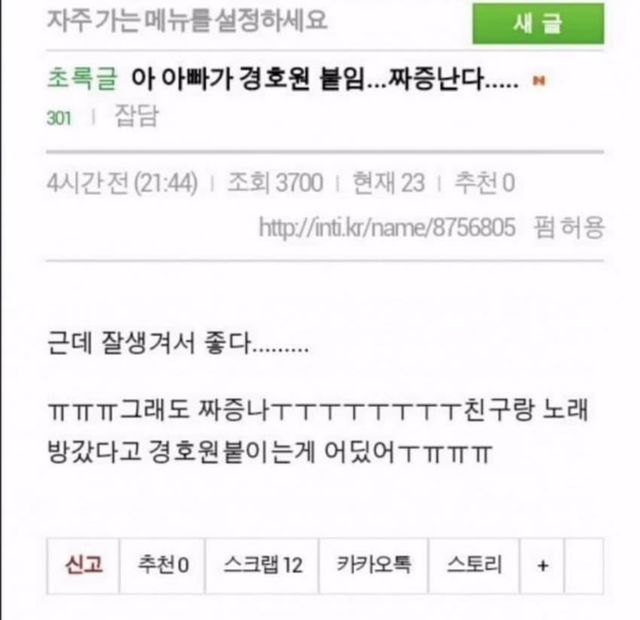Viewport: 640px width, 620px height.
Task: Report the post with the red 신고 button
Action: pyautogui.click(x=83, y=565)
